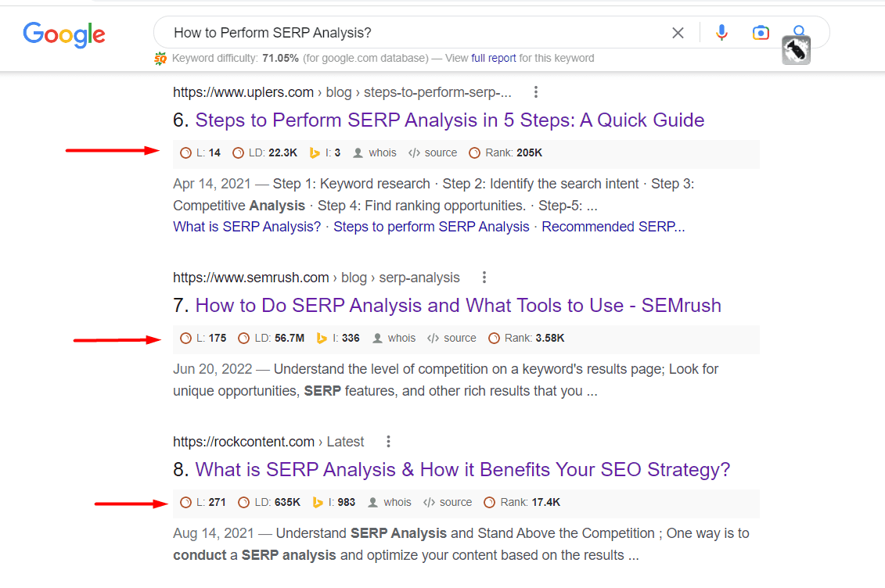The image size is (885, 588).
Task: Open three-dot menu for uplers.com result
Action: [536, 92]
